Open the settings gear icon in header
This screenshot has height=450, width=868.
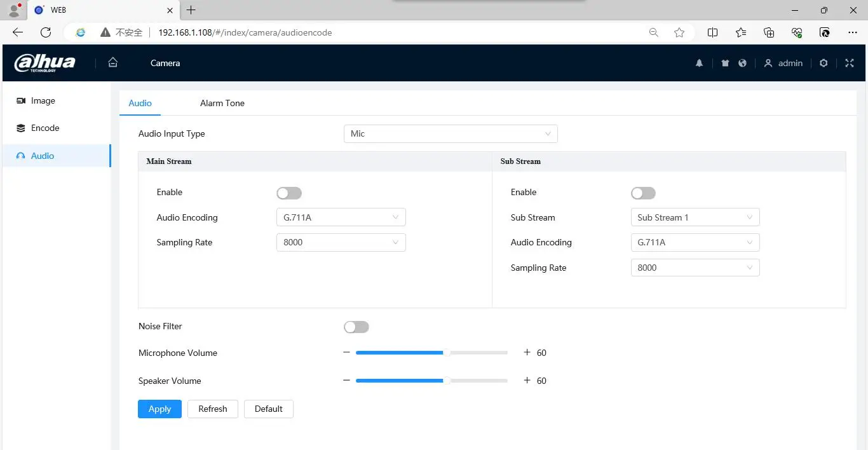[x=824, y=63]
